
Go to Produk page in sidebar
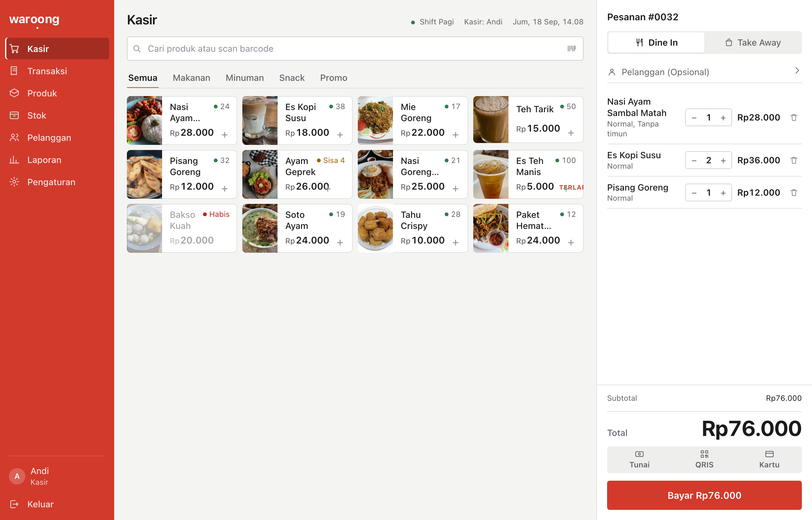(57, 93)
